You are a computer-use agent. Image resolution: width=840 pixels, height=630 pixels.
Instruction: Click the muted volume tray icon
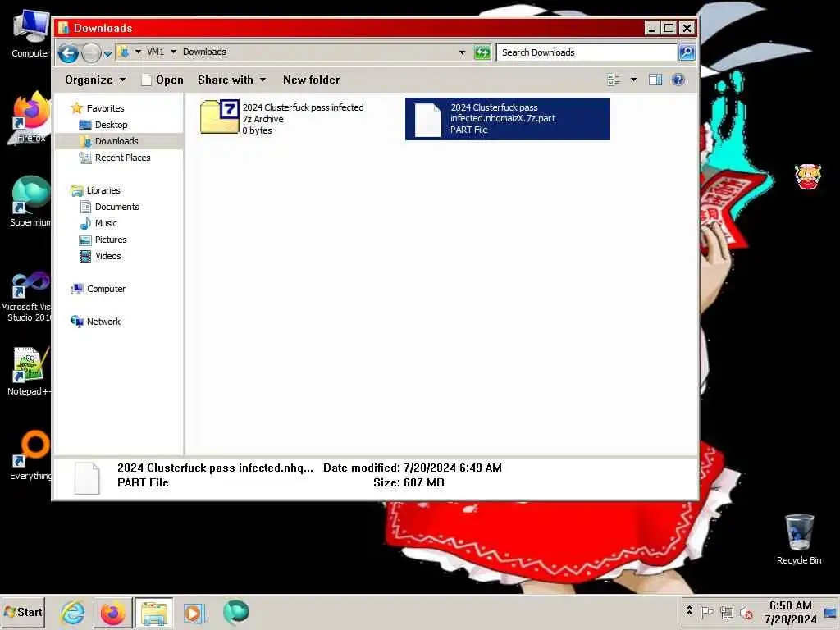746,612
